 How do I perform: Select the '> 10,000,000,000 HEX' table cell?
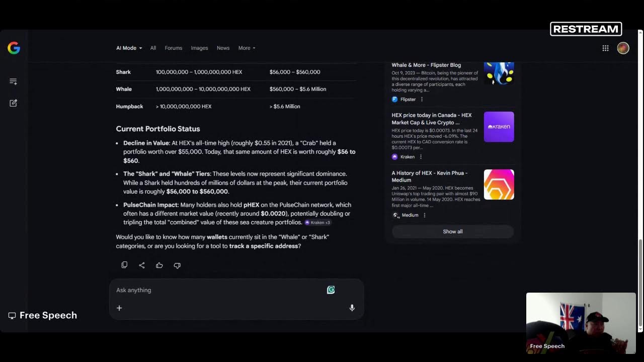coord(184,107)
